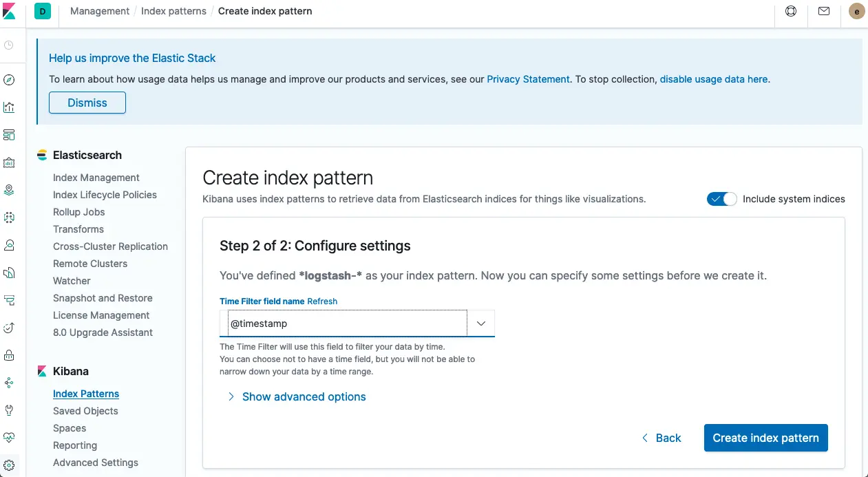Click the Create index pattern button
The image size is (868, 477).
point(765,438)
